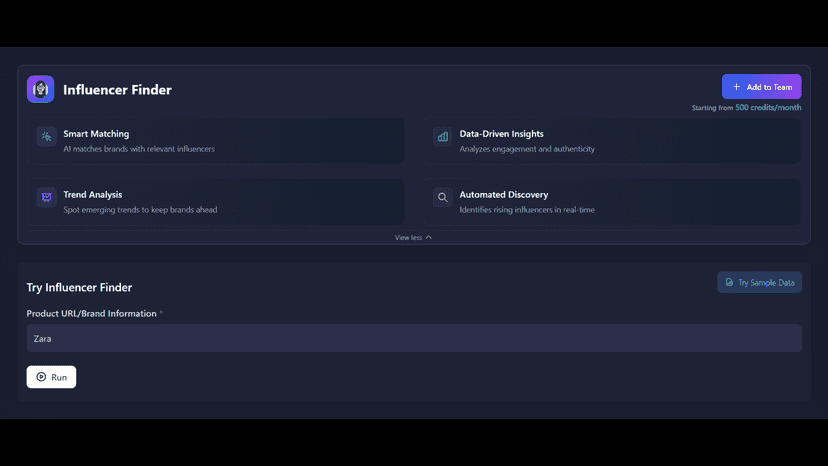Run the Influencer Finder with the Run label

[x=59, y=377]
